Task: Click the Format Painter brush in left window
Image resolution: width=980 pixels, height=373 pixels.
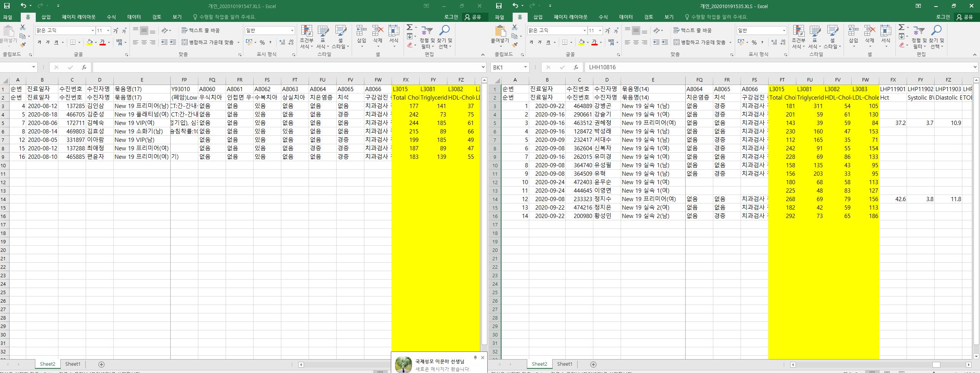Action: coord(23,45)
